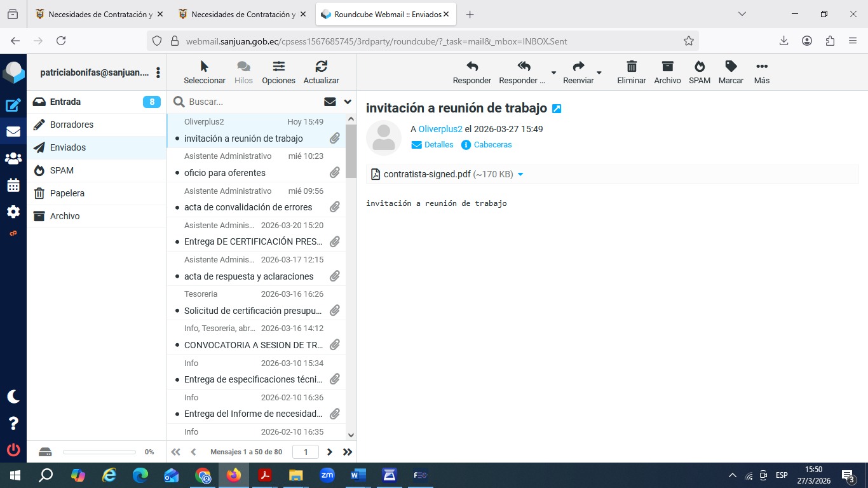Click the Eliminar trash icon

coord(631,67)
